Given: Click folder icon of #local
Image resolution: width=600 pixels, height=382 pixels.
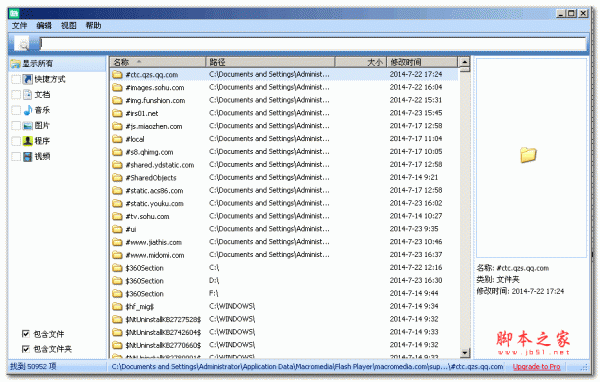Looking at the screenshot, I should click(117, 139).
